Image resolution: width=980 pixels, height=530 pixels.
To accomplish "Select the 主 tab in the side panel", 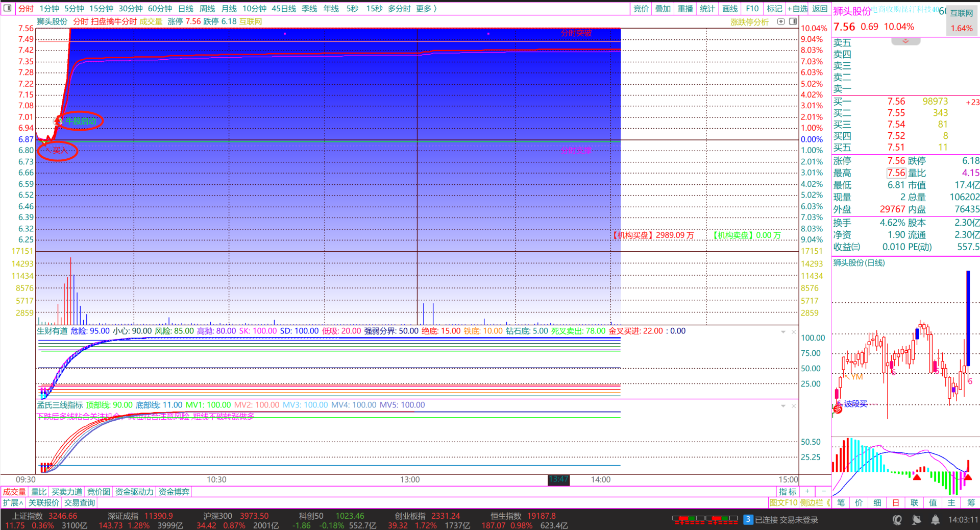I will click(951, 503).
